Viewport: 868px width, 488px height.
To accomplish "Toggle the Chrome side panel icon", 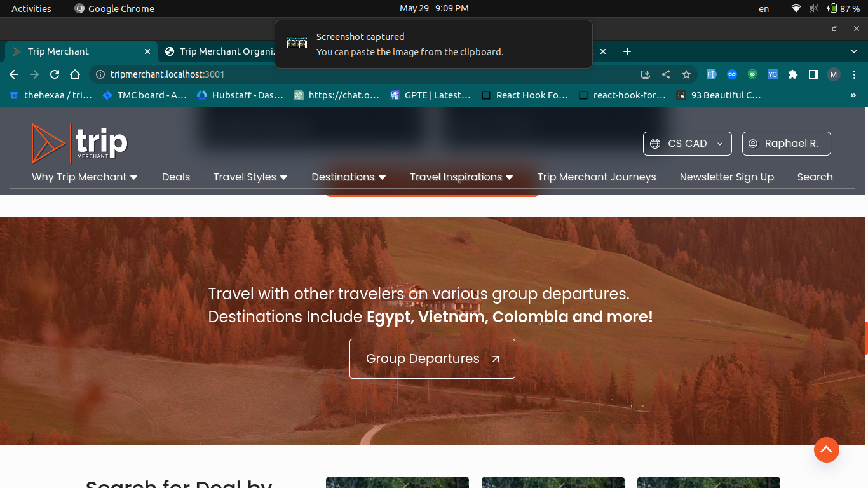I will coord(813,74).
